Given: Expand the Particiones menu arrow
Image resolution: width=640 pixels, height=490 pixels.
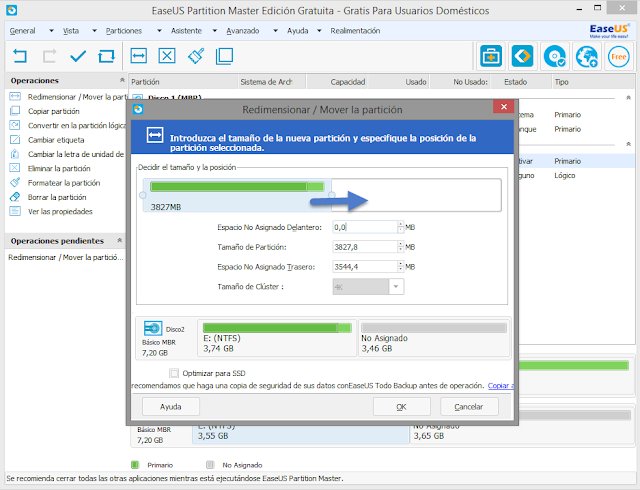Looking at the screenshot, I should (x=159, y=31).
